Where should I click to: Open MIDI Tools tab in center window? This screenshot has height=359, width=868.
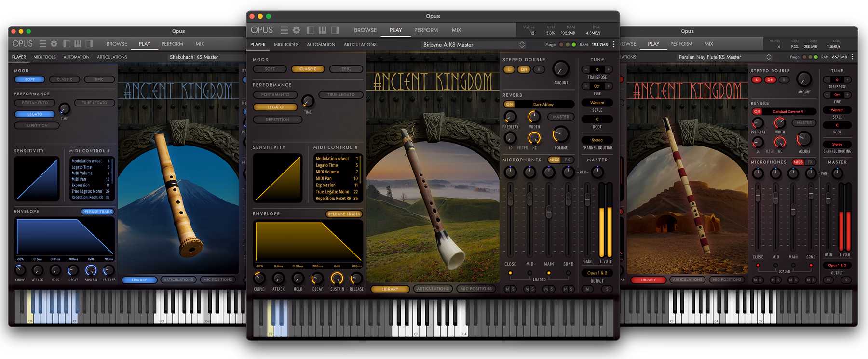click(286, 45)
